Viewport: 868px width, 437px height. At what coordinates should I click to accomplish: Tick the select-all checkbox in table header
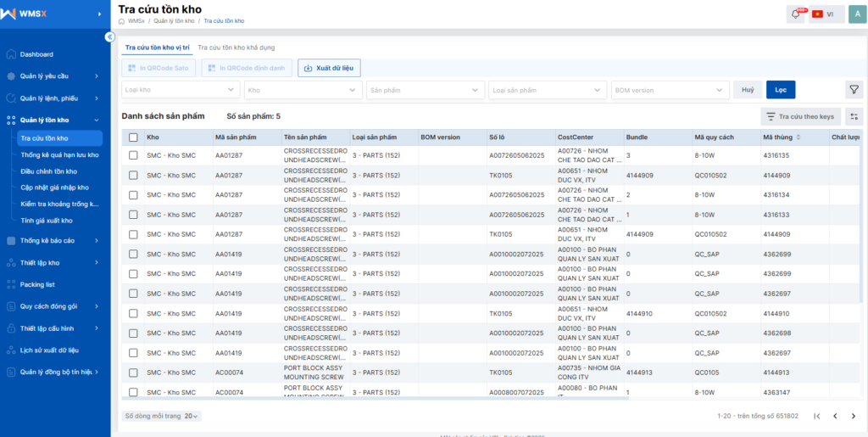(133, 137)
